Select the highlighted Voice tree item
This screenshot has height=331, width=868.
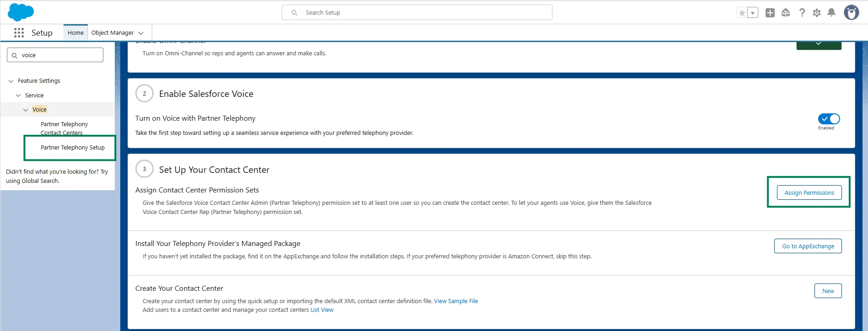tap(39, 109)
